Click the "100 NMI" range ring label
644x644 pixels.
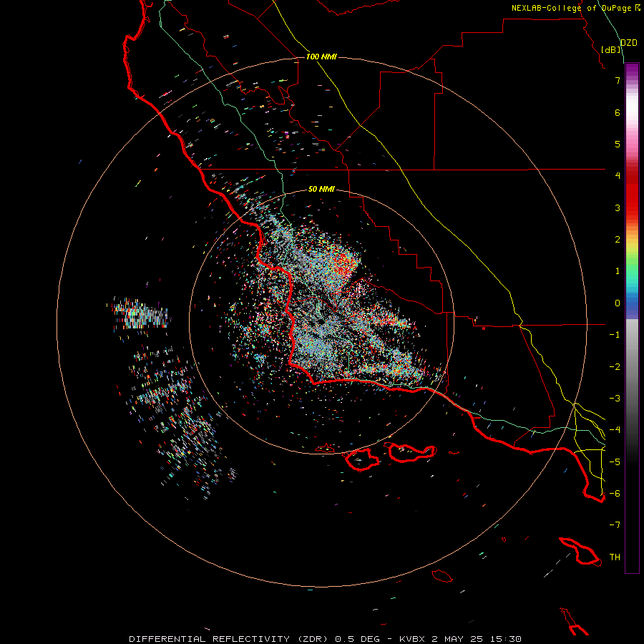pos(321,57)
